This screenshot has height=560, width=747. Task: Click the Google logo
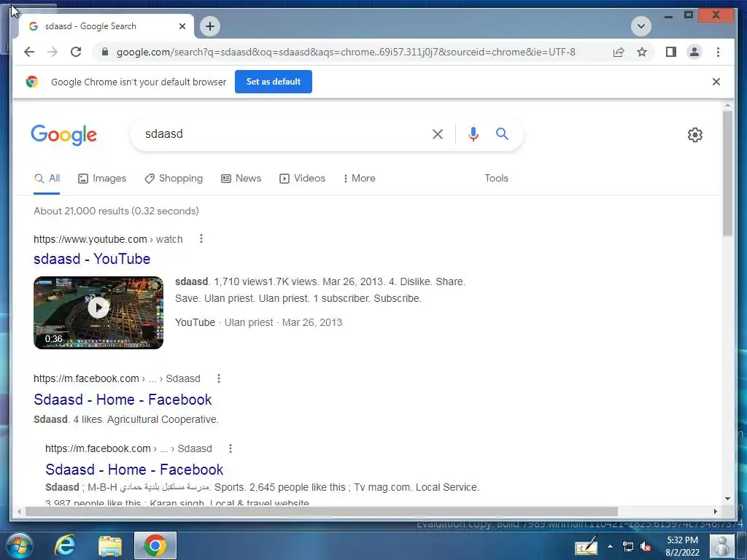tap(64, 135)
